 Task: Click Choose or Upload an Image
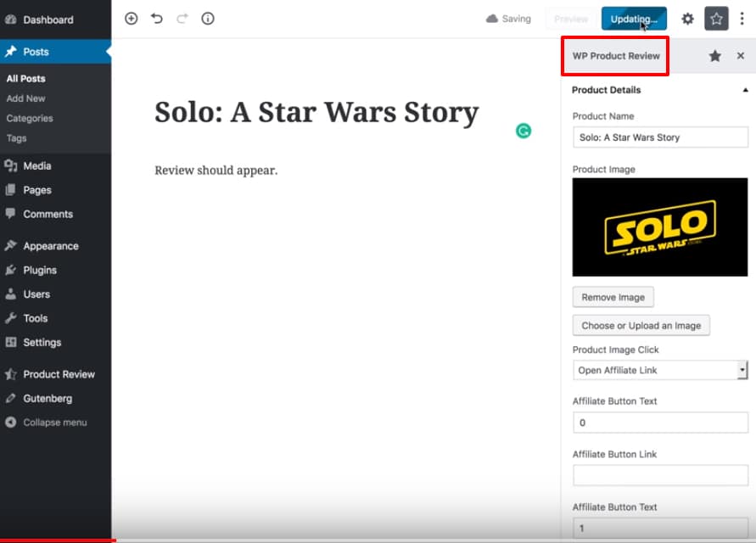641,325
